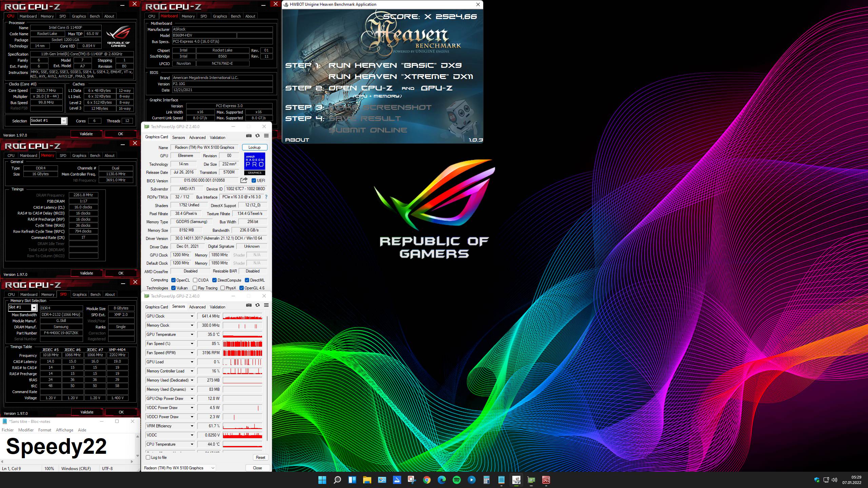Click BIOS export share icon in GPU-Z
Screen dimensions: 868x488
(244, 180)
